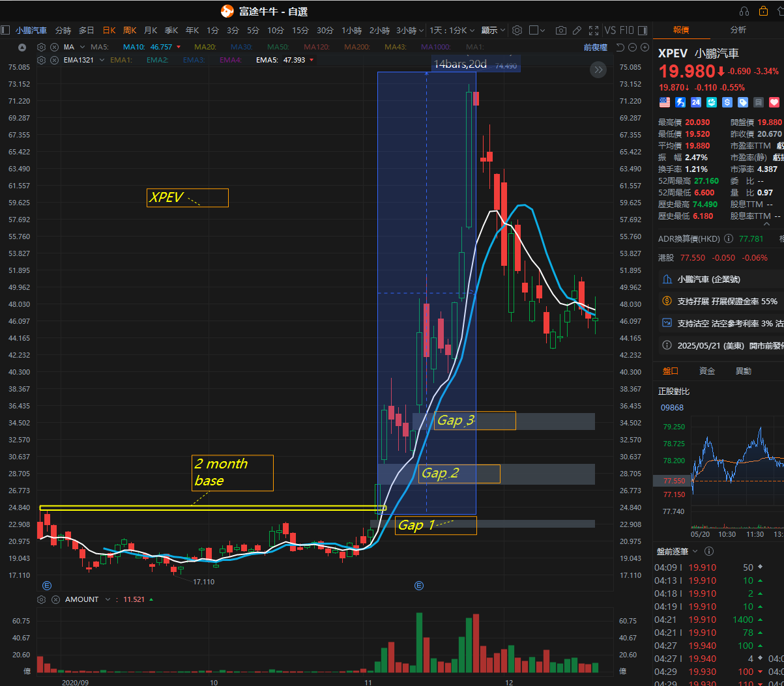784x686 pixels.
Task: Remove the EMA1321 indicator
Action: (x=54, y=60)
